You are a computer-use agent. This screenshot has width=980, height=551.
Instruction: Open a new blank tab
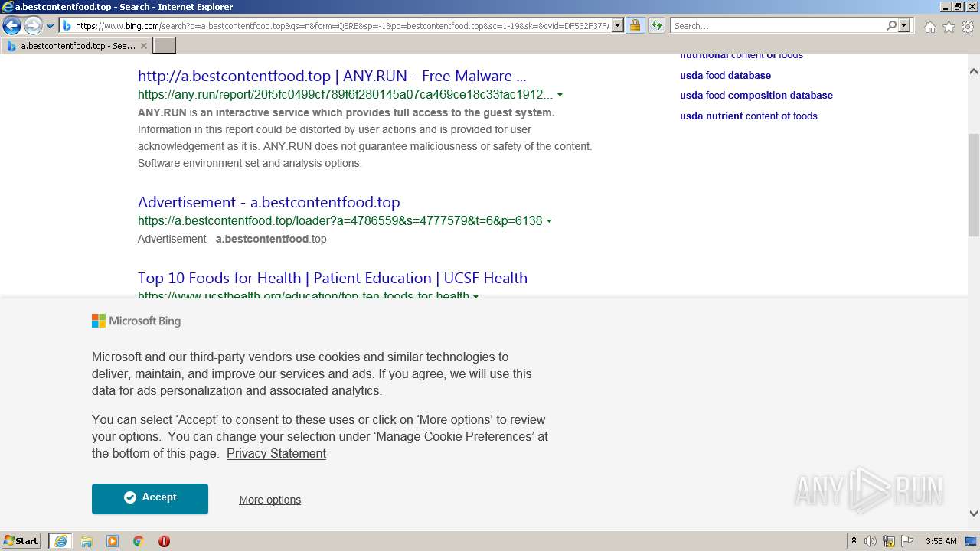(165, 46)
